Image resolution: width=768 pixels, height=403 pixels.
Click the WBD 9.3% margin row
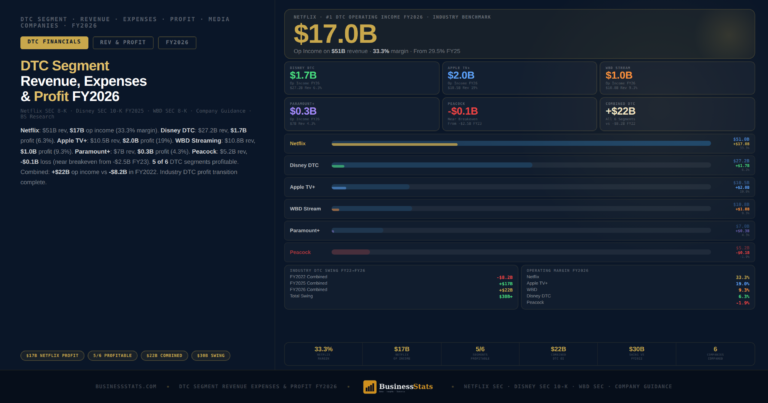[638, 290]
